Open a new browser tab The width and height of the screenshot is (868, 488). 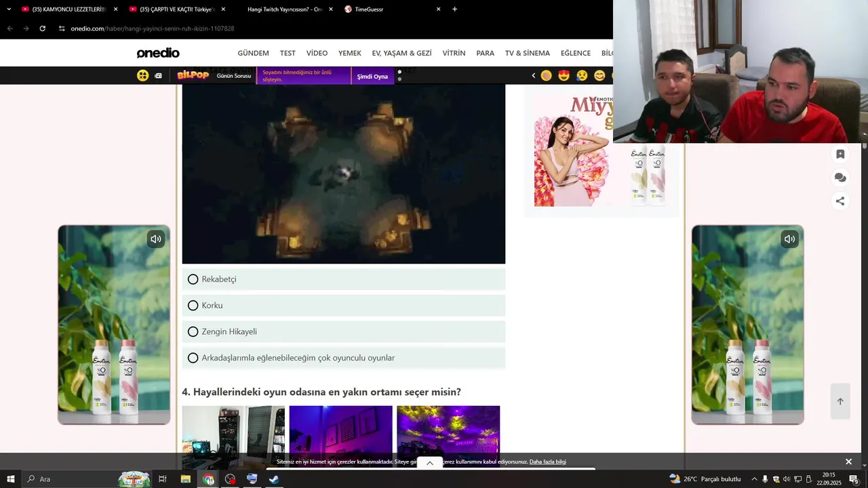(454, 9)
